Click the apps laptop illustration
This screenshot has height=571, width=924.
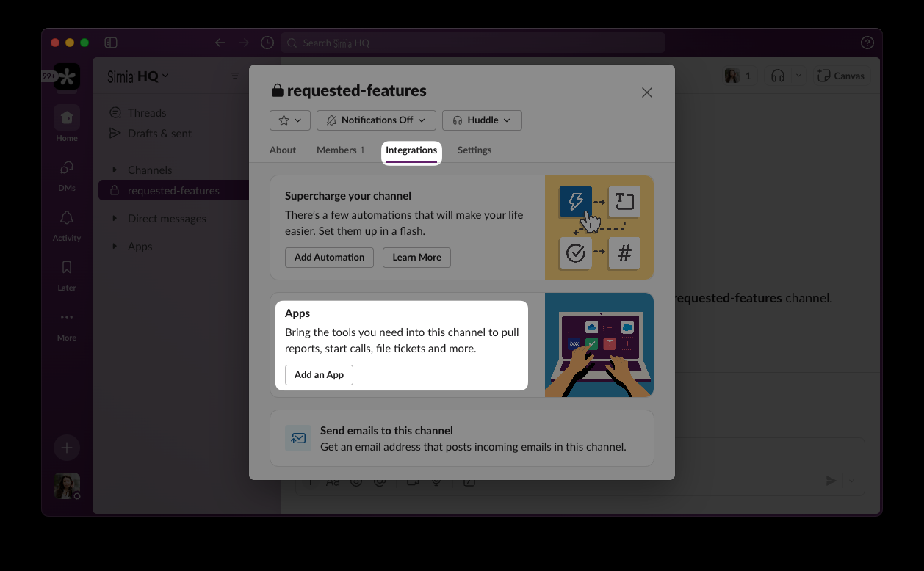tap(599, 345)
